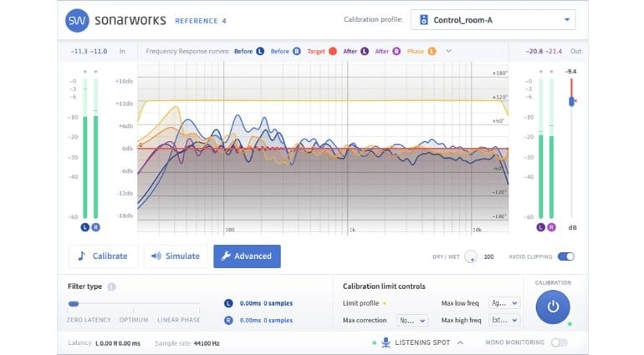Toggle the After L curve
The height and width of the screenshot is (355, 644).
[365, 51]
